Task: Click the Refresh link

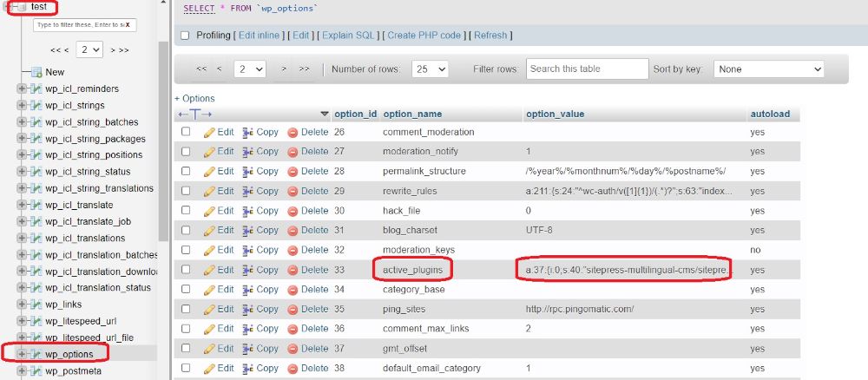Action: [x=490, y=36]
